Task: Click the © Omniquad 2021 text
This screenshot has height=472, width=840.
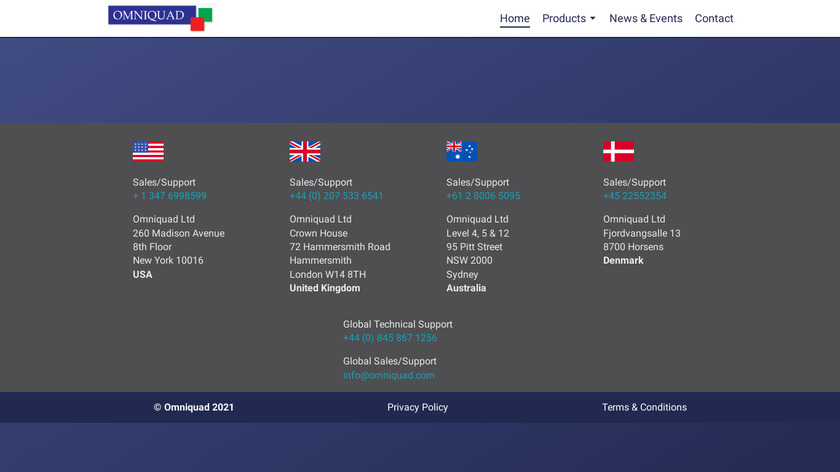Action: point(194,407)
